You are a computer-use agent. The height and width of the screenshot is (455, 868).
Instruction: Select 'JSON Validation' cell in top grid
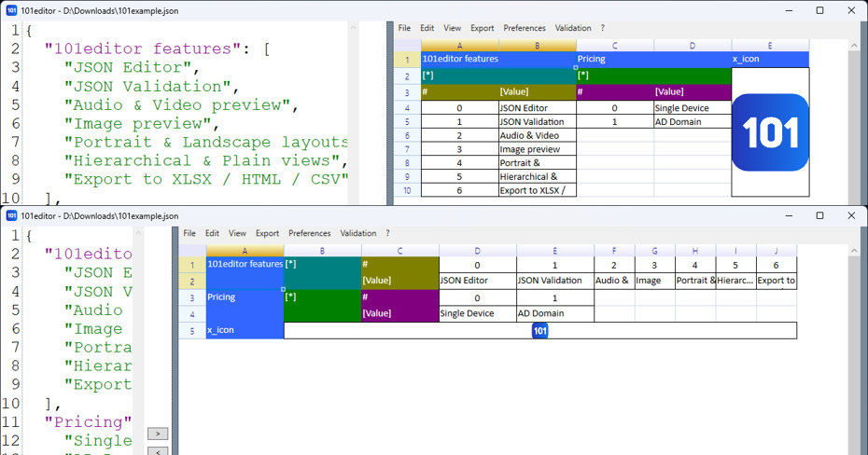coord(537,121)
